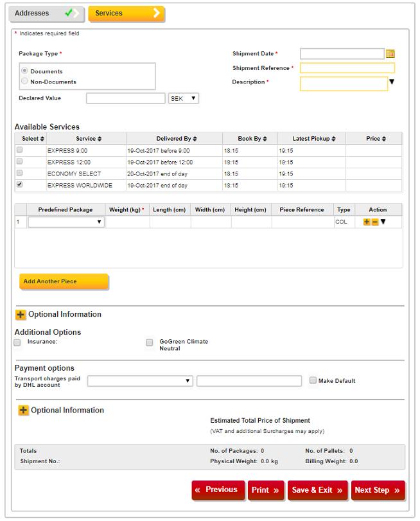Tick the Make Default checkbox
The image size is (420, 521).
[313, 380]
